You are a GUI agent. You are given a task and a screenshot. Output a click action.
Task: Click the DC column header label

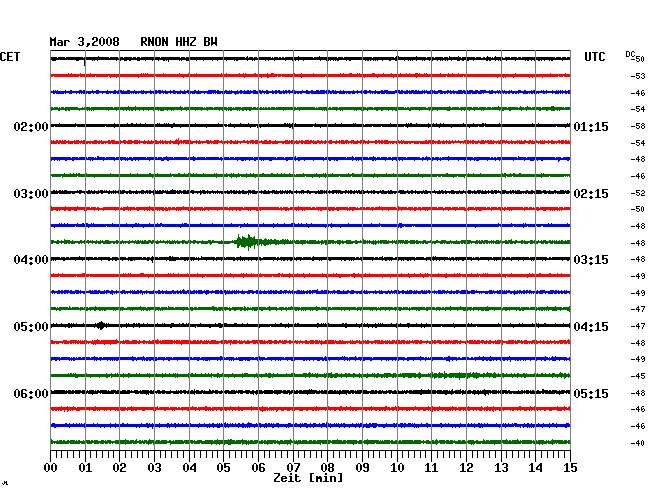(630, 54)
